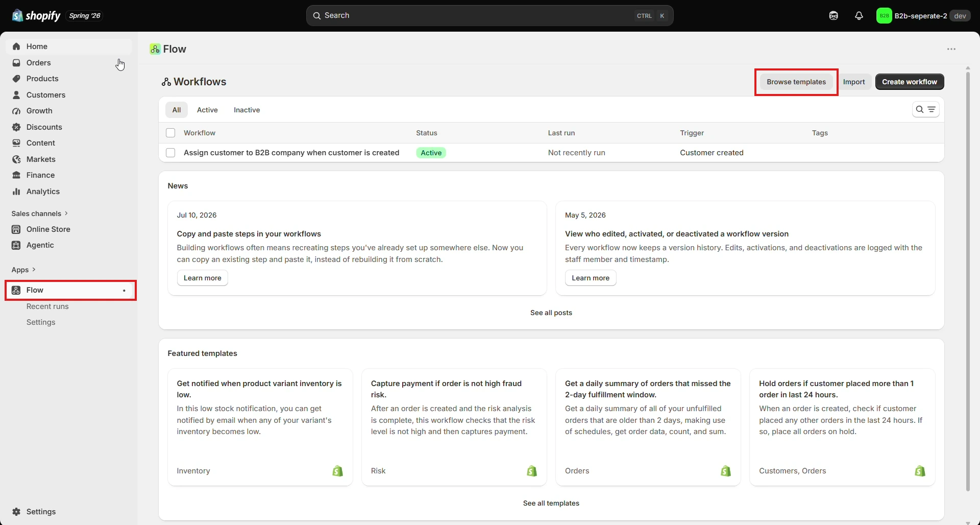
Task: Switch to the Active workflows tab
Action: click(207, 110)
